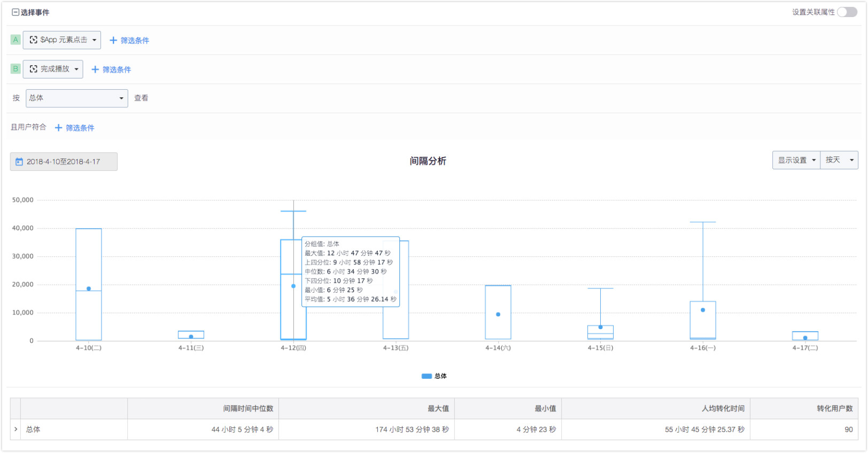
Task: Click the 查看 link
Action: click(141, 98)
